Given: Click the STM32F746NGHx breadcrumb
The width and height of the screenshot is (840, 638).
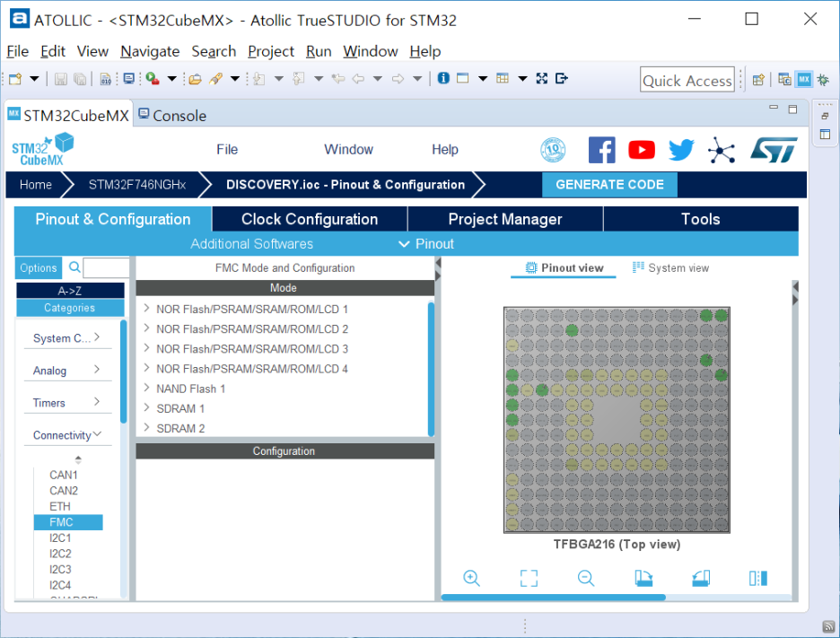Looking at the screenshot, I should 137,185.
